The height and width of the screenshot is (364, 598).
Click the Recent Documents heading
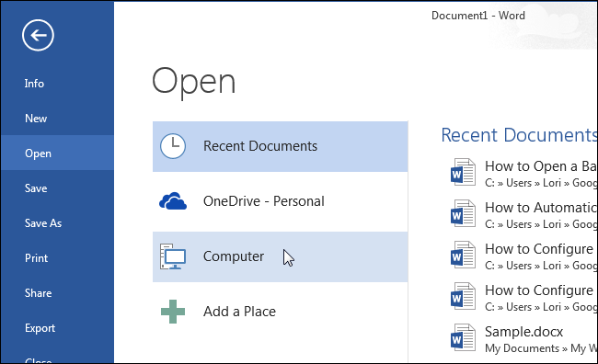point(519,135)
